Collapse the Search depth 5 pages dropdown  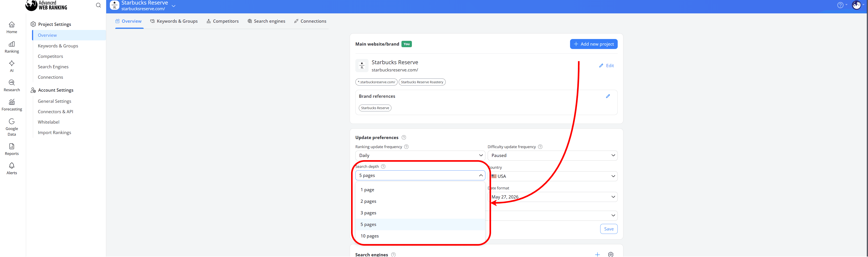(x=420, y=176)
